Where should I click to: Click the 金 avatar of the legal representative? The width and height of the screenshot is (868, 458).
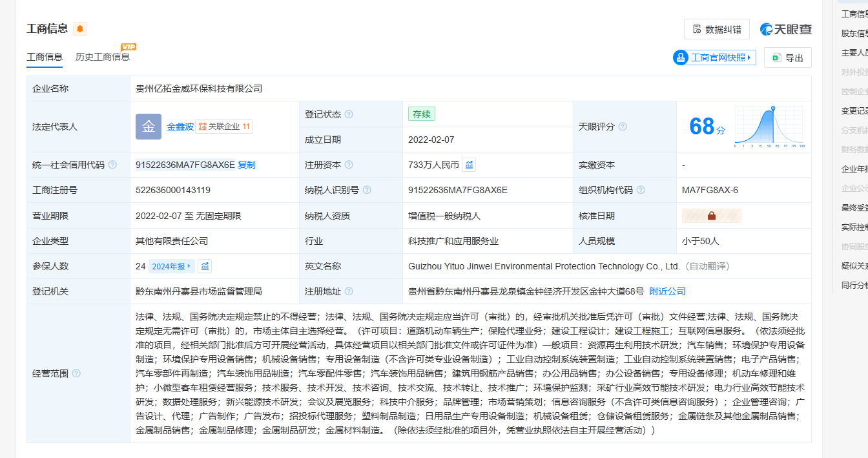(x=148, y=127)
